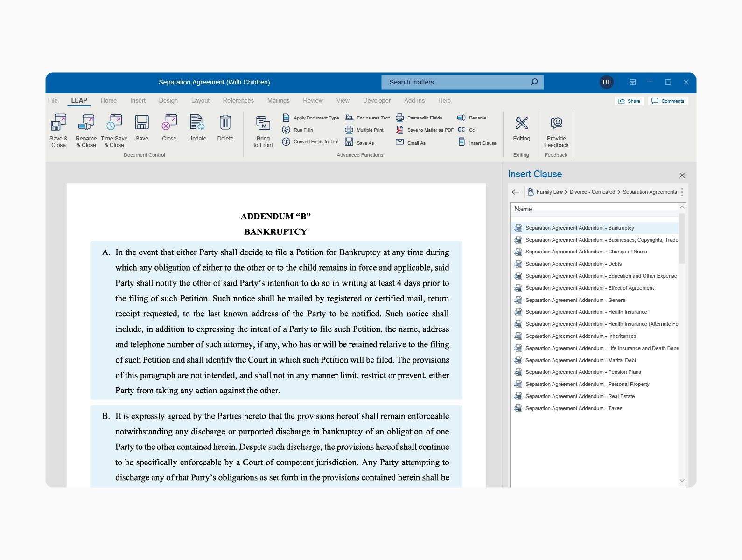Click Paste with Fields

click(x=419, y=118)
